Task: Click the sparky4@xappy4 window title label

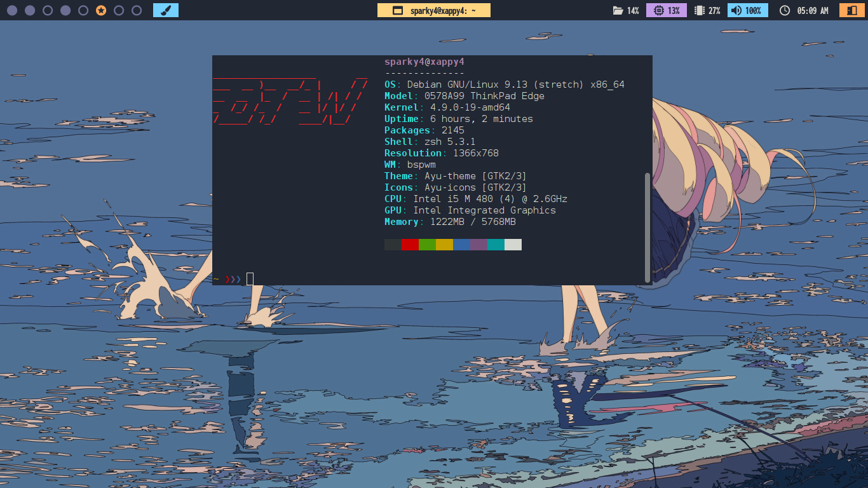Action: (443, 10)
